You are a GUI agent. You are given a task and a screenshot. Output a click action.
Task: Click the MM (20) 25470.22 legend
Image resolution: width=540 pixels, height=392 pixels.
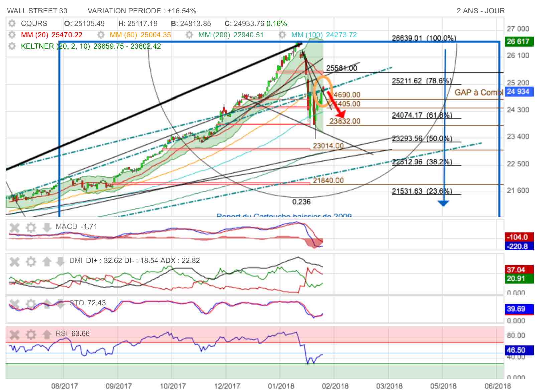(x=51, y=35)
